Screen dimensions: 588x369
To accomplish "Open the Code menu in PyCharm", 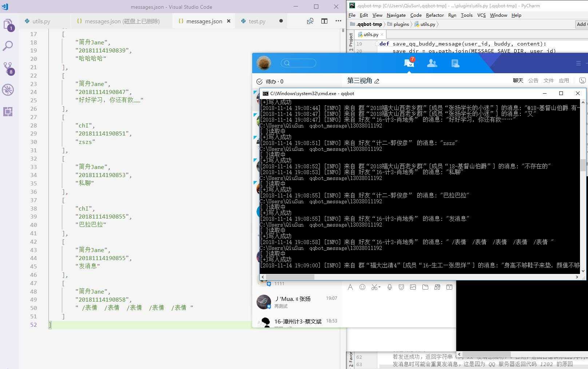I will [x=416, y=15].
